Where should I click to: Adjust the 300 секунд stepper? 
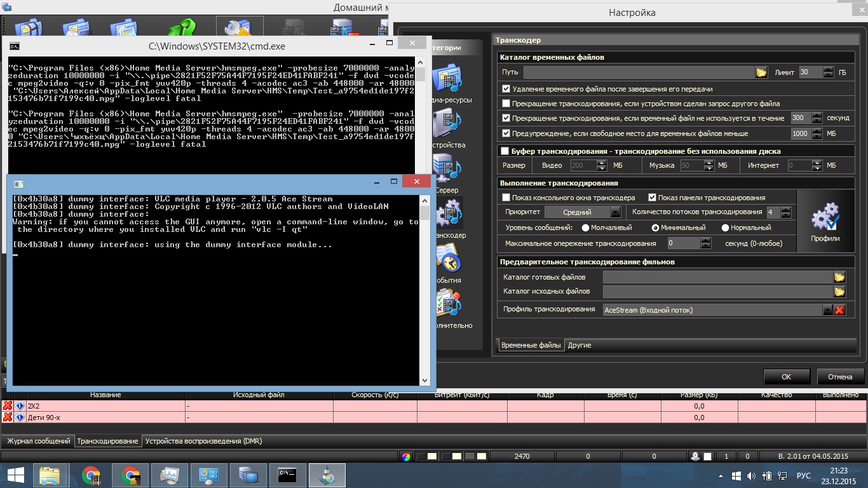click(x=818, y=118)
